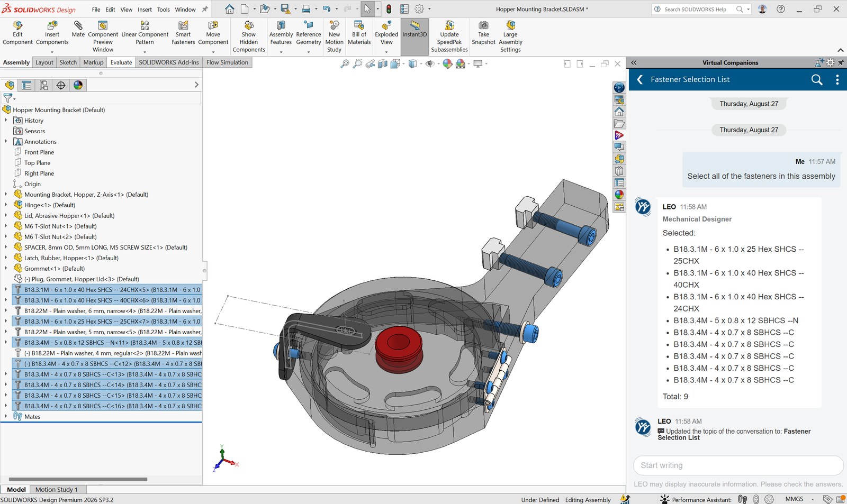The width and height of the screenshot is (847, 504).
Task: Open the ConfigurationManager tab
Action: coord(44,85)
